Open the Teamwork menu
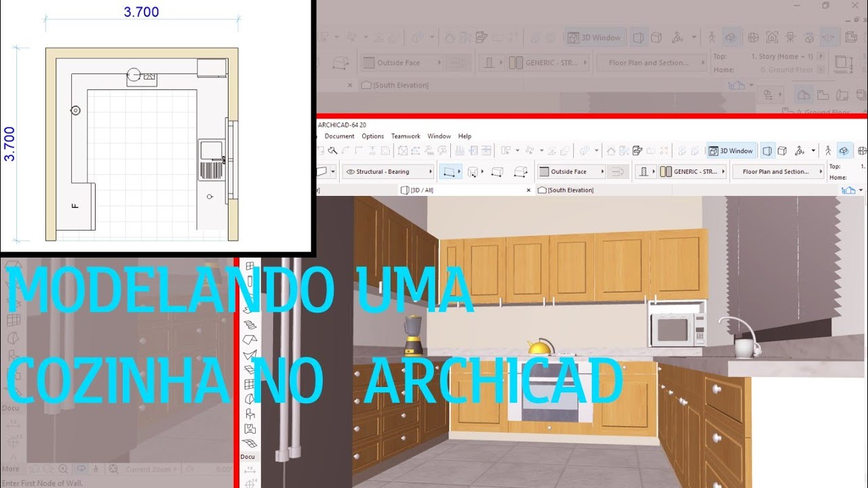The height and width of the screenshot is (488, 868). click(x=406, y=136)
